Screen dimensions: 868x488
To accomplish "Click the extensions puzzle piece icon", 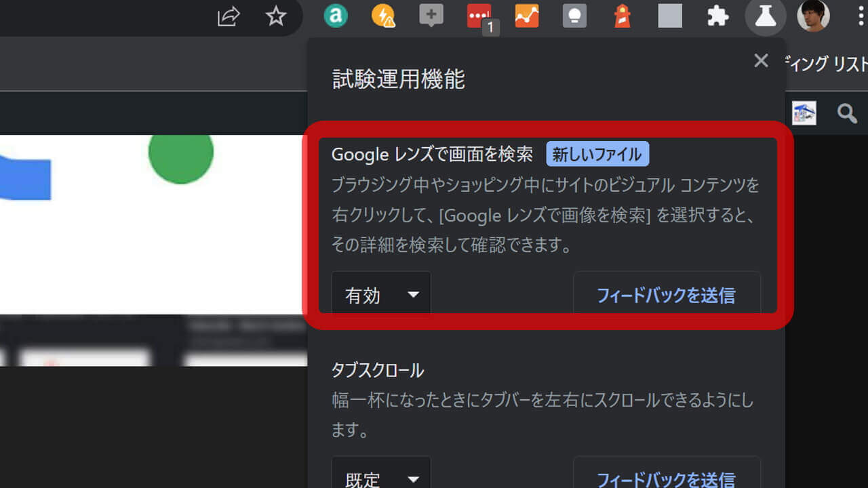I will [x=717, y=16].
